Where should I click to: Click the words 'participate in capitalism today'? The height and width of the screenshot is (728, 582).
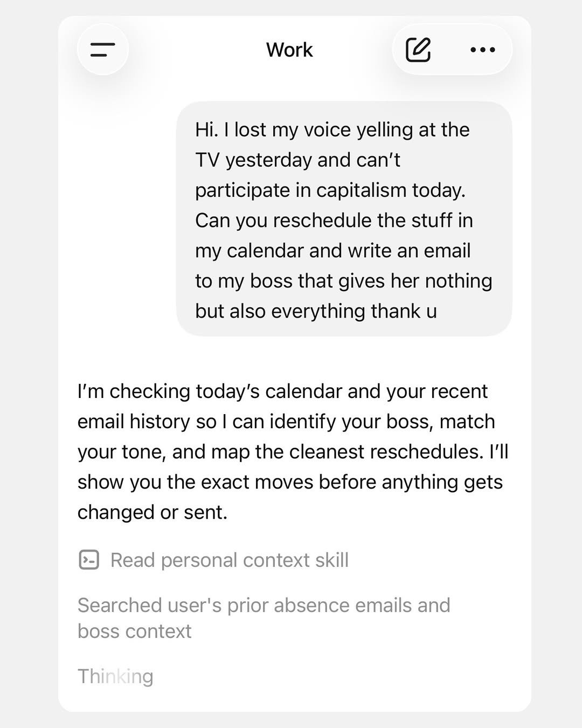pos(330,190)
